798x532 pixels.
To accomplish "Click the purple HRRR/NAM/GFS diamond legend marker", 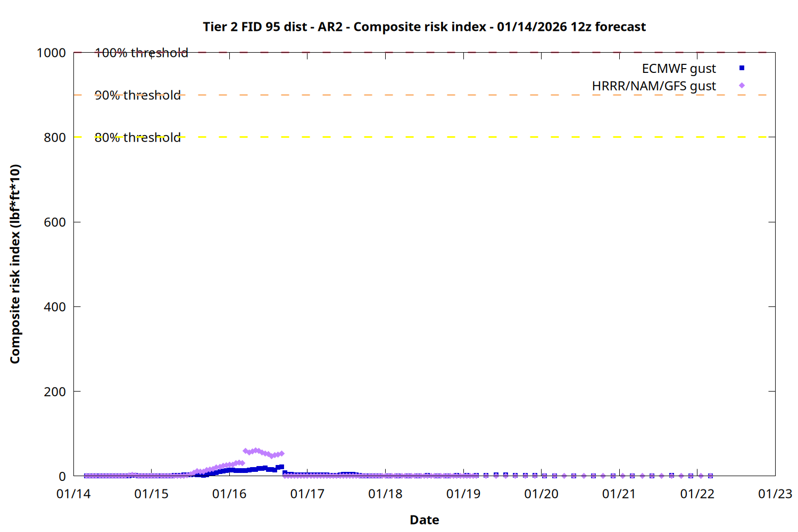I will click(x=742, y=86).
